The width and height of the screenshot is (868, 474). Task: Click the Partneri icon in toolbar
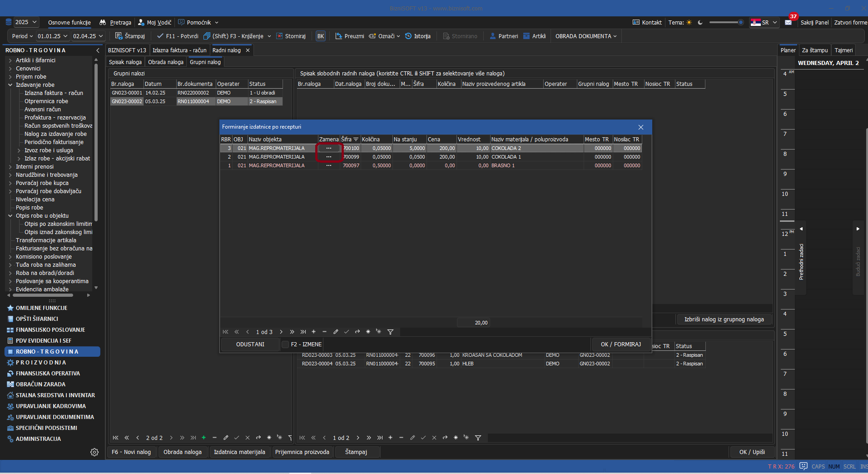493,36
